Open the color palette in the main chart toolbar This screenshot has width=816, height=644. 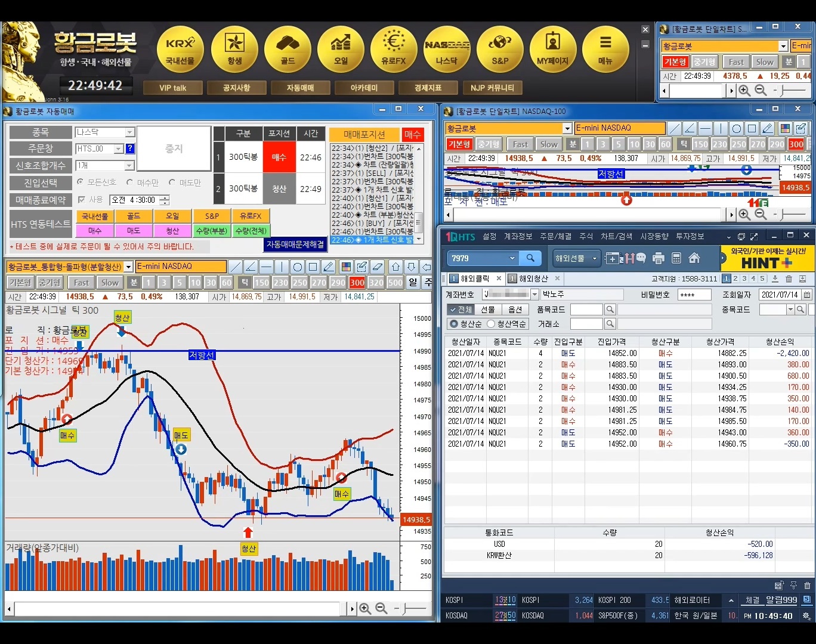pos(346,267)
